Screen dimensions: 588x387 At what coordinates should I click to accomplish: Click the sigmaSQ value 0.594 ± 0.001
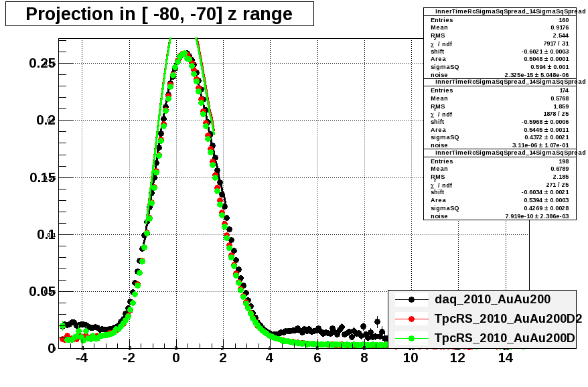tap(549, 67)
